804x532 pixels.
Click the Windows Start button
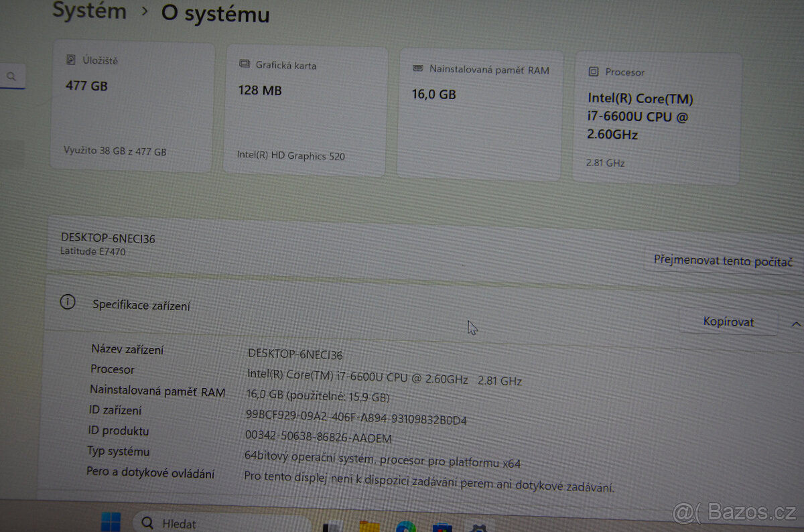[110, 523]
